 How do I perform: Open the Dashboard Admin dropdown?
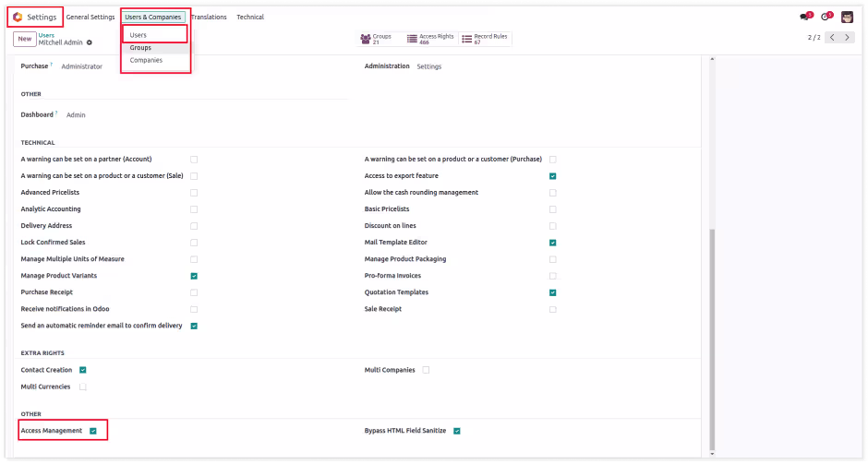76,115
